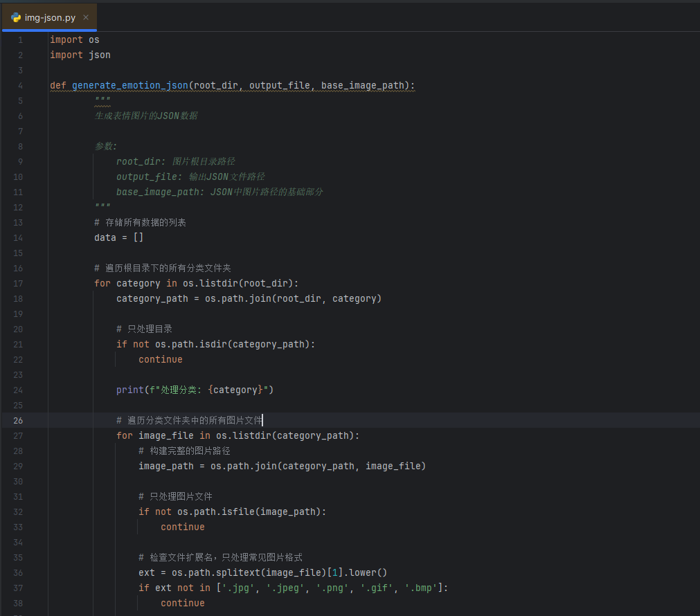Click docstring text '生成表情图片的JSON数据'

click(x=146, y=116)
